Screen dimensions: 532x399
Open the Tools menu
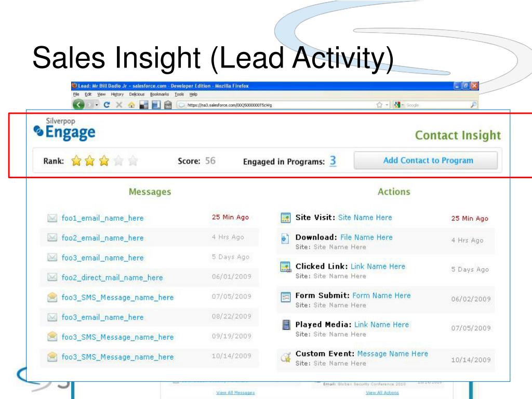tap(179, 95)
